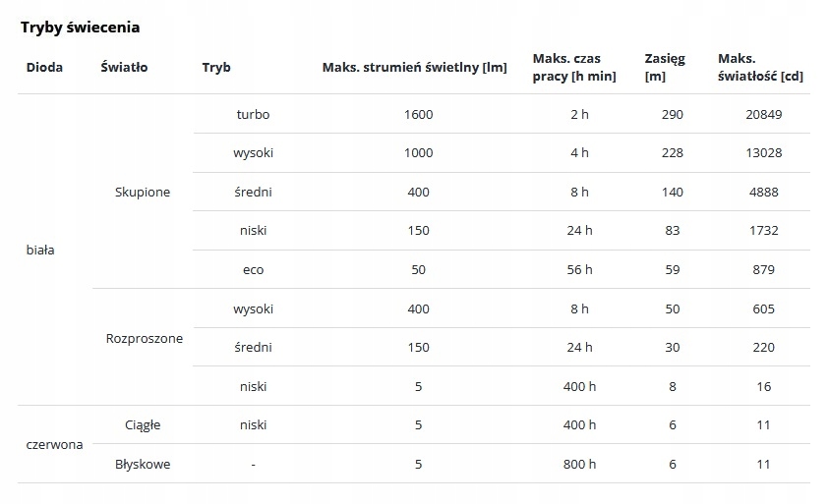
Task: Click the 800 h runtime value
Action: (579, 465)
